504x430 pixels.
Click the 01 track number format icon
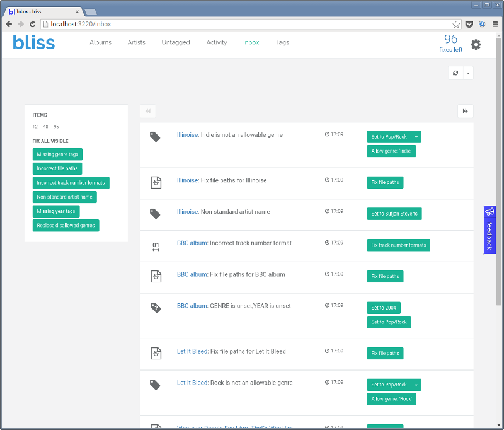click(x=156, y=247)
